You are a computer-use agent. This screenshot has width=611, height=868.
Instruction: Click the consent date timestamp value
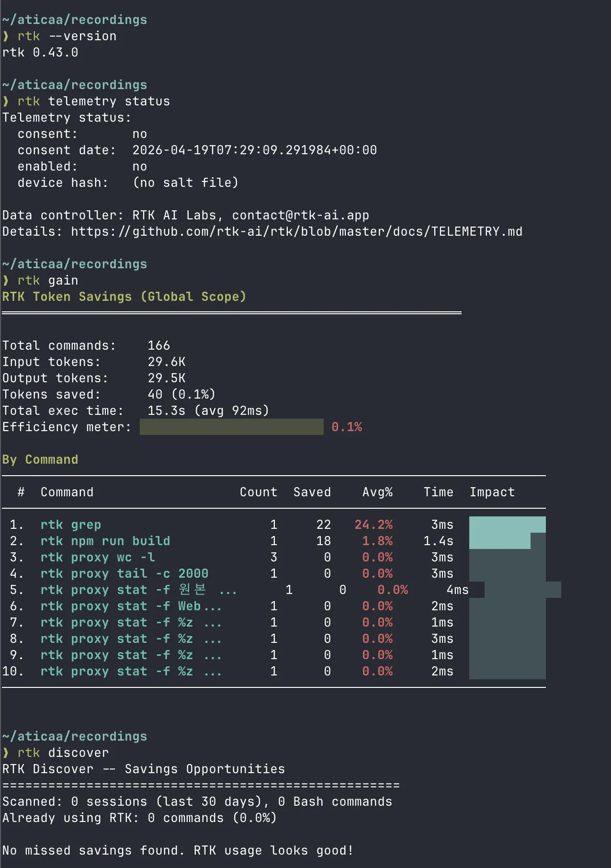point(255,150)
